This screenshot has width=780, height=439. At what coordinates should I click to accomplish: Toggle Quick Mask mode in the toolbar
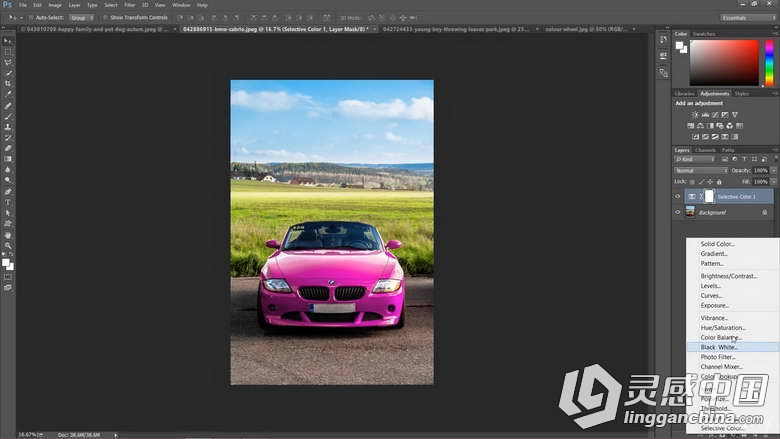pyautogui.click(x=7, y=277)
